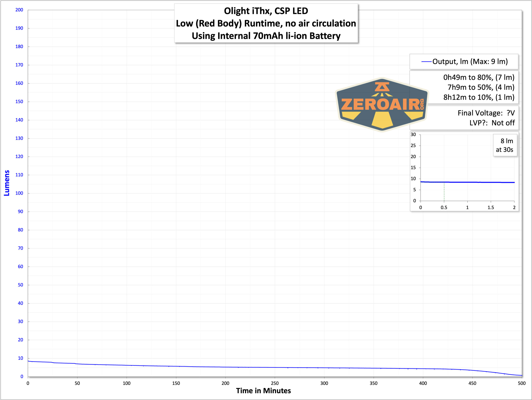Click the LVP Not off text
The width and height of the screenshot is (532, 400).
(x=492, y=123)
